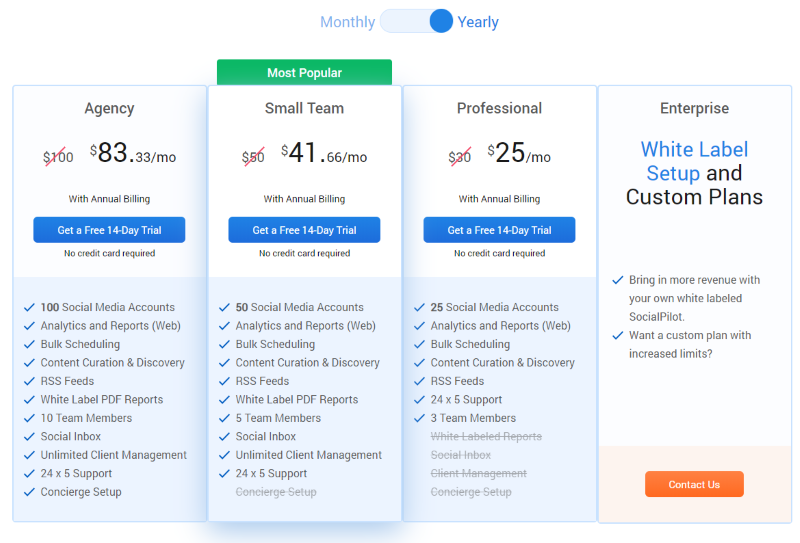Click the White Label Setup link
Viewport: 800px width, 543px height.
pyautogui.click(x=694, y=161)
